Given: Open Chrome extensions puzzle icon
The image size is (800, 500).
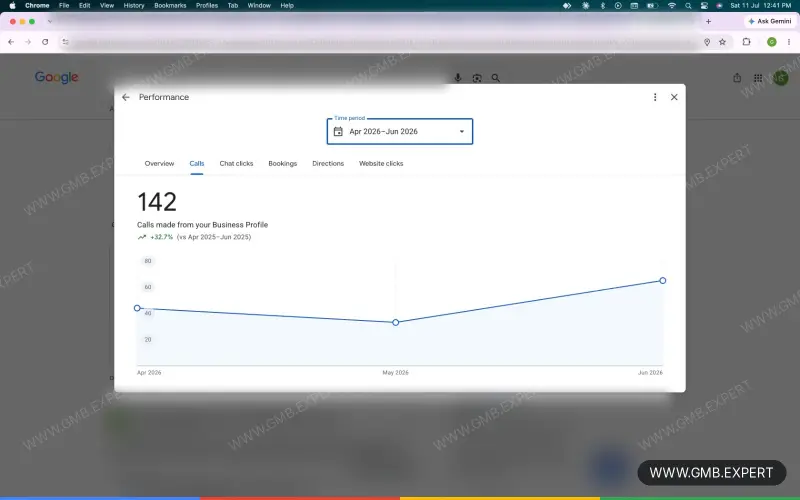Looking at the screenshot, I should (x=746, y=42).
